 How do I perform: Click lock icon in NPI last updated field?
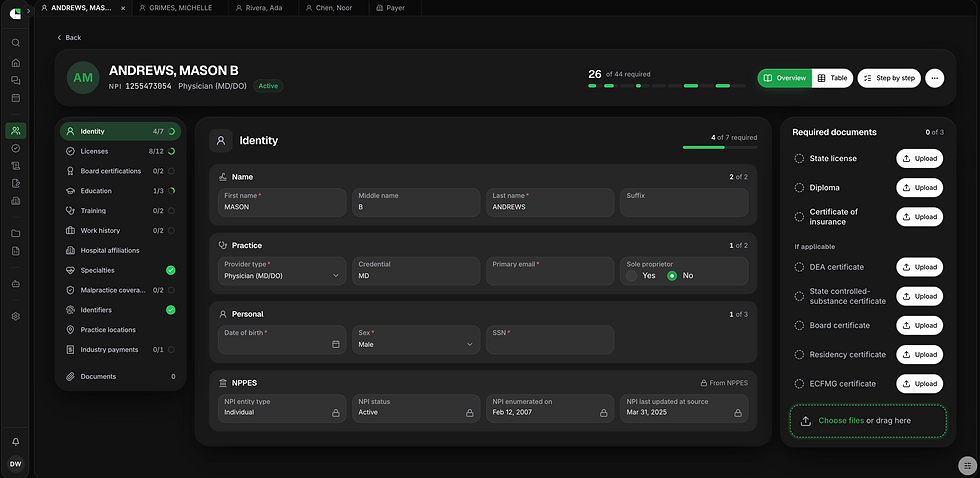point(738,413)
